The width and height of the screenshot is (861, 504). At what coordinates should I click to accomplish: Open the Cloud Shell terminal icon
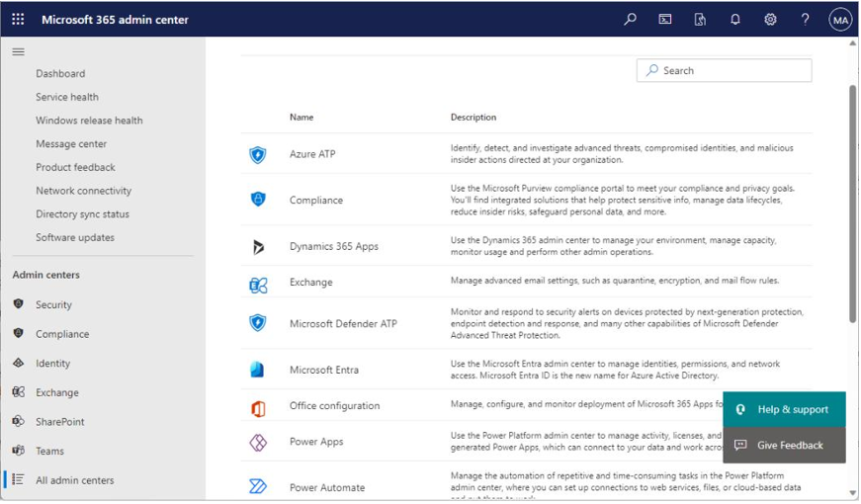click(665, 19)
